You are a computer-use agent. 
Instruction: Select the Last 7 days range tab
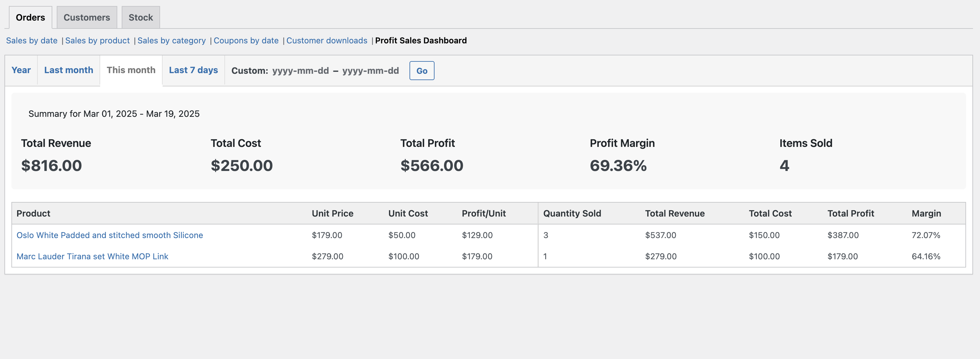tap(193, 70)
